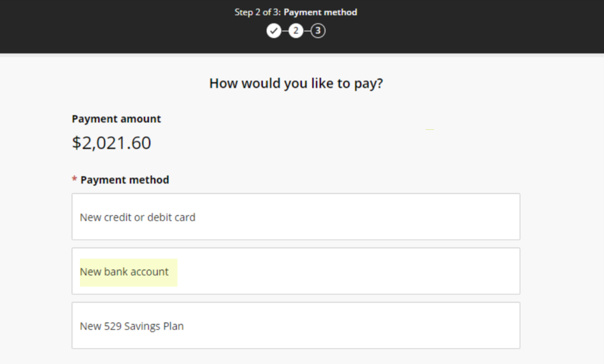This screenshot has height=364, width=604.
Task: Click the highlighted "New bank account" text
Action: [x=124, y=272]
